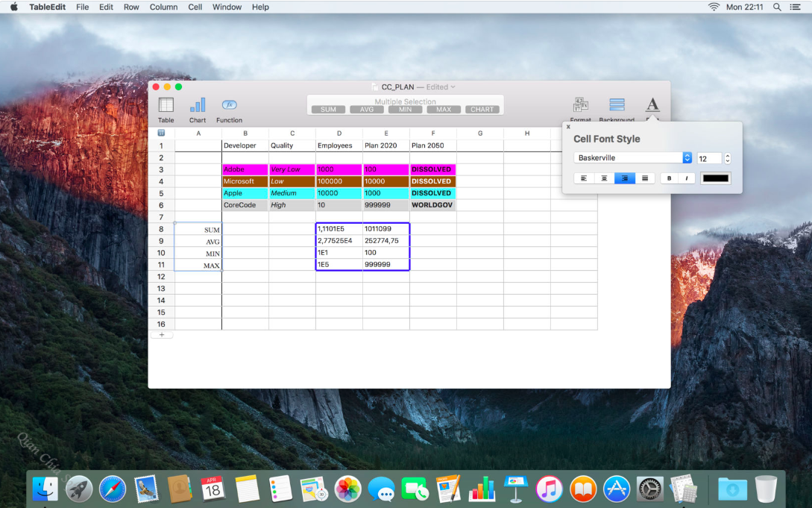Select column D header

(x=339, y=133)
